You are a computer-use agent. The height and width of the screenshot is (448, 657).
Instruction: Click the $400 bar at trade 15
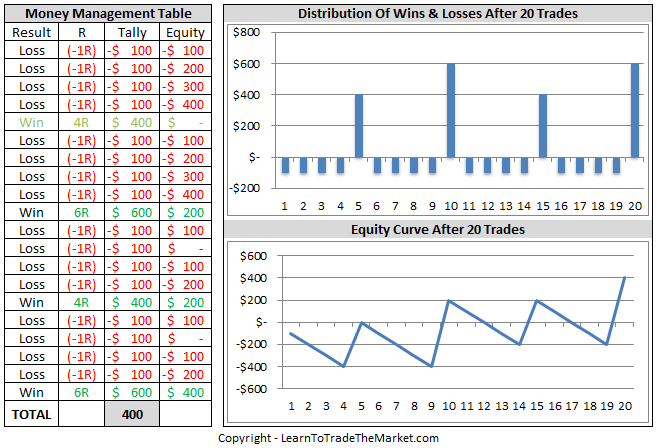(543, 126)
